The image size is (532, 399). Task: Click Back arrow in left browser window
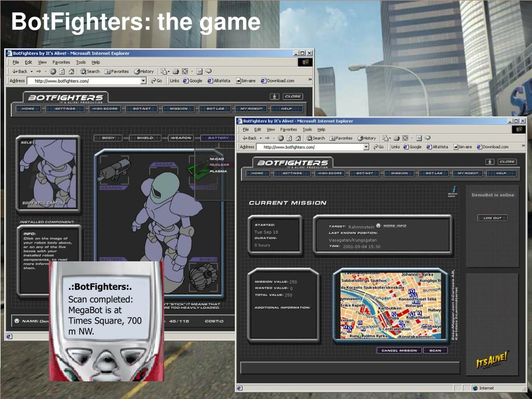20,72
